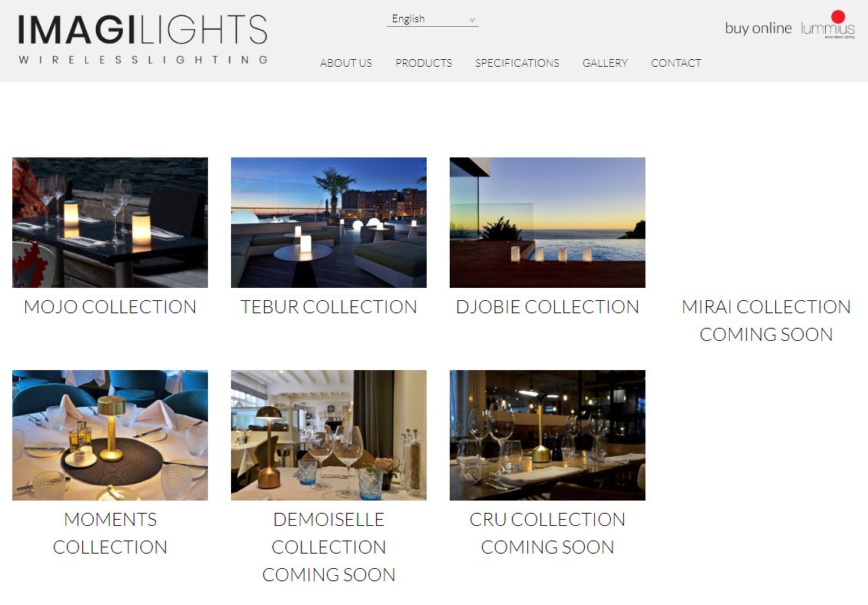Open the Moments Collection table image

click(111, 435)
